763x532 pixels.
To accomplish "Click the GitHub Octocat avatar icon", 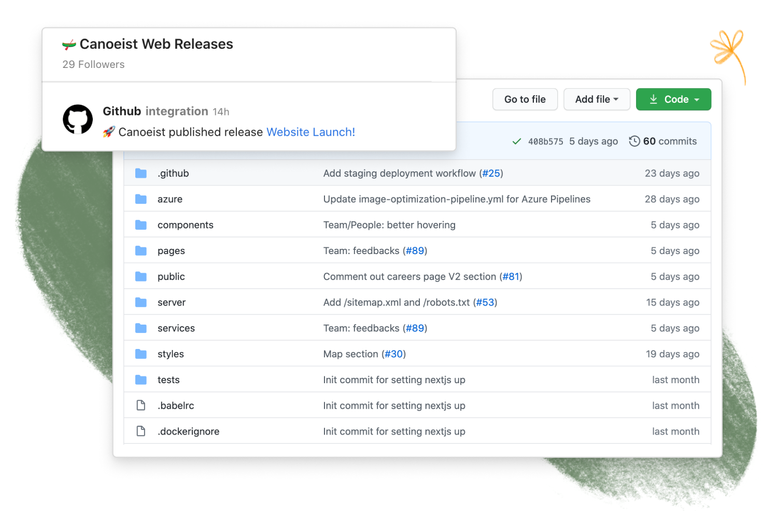I will pyautogui.click(x=78, y=119).
